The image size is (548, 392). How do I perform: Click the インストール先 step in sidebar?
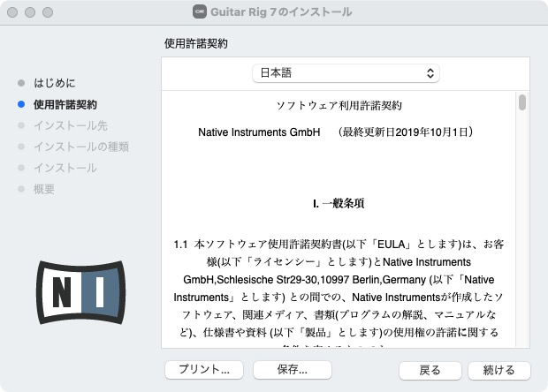(x=70, y=125)
